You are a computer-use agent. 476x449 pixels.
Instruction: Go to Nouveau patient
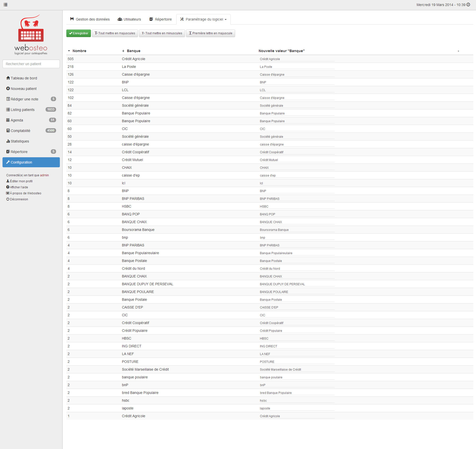coord(31,89)
